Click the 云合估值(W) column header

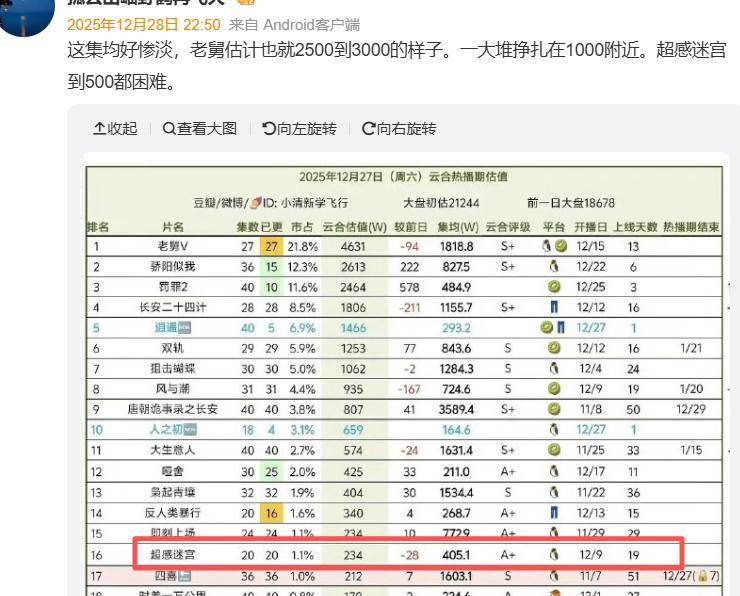click(x=354, y=227)
